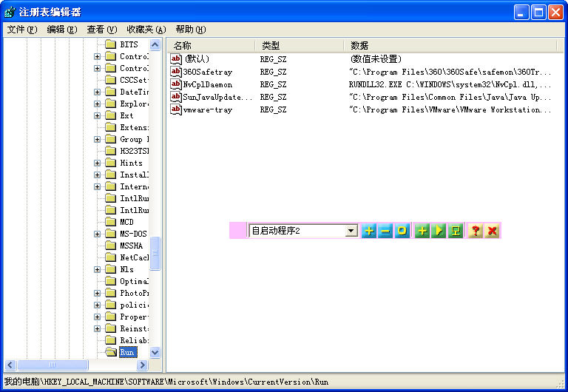The image size is (568, 392).
Task: Select the vmware-tray string value entry
Action: (207, 109)
